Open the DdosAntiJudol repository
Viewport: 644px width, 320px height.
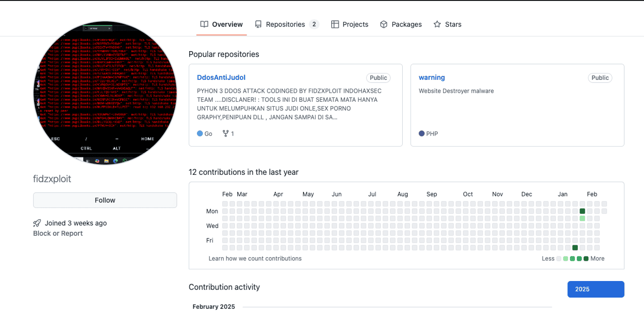click(221, 78)
